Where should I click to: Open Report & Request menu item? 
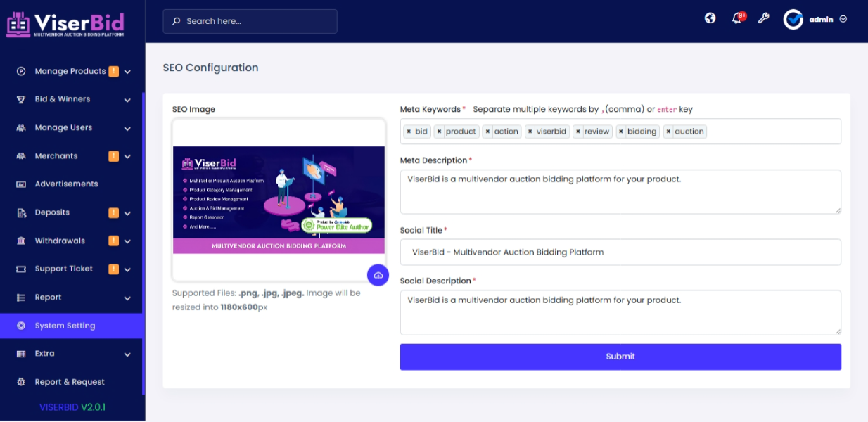(71, 382)
